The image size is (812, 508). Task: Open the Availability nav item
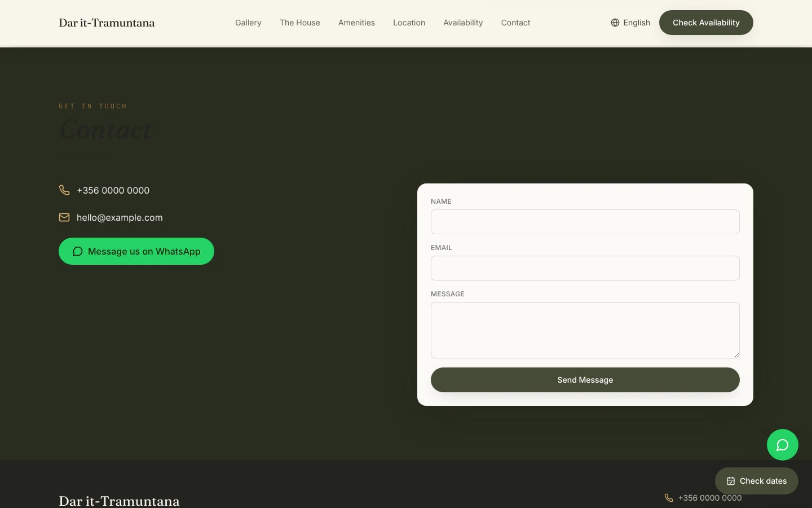(463, 23)
